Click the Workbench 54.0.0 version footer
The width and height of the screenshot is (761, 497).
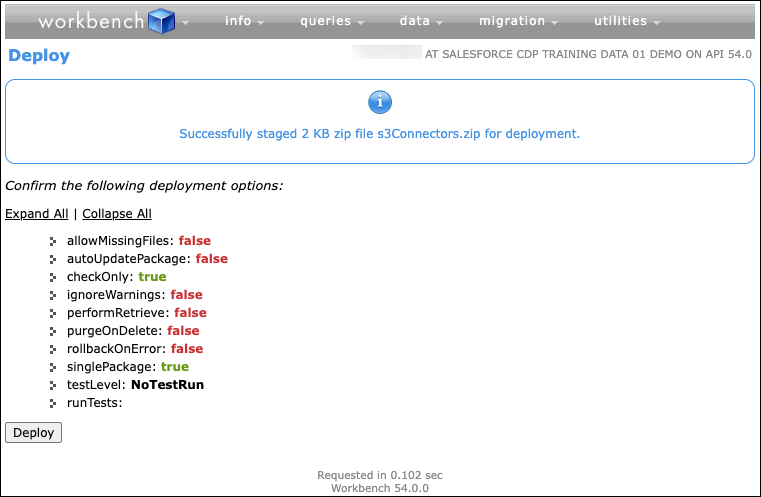(380, 488)
